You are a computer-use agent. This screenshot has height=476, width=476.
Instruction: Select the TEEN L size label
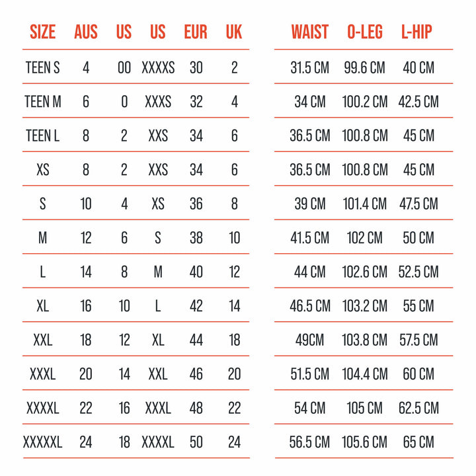(x=42, y=136)
